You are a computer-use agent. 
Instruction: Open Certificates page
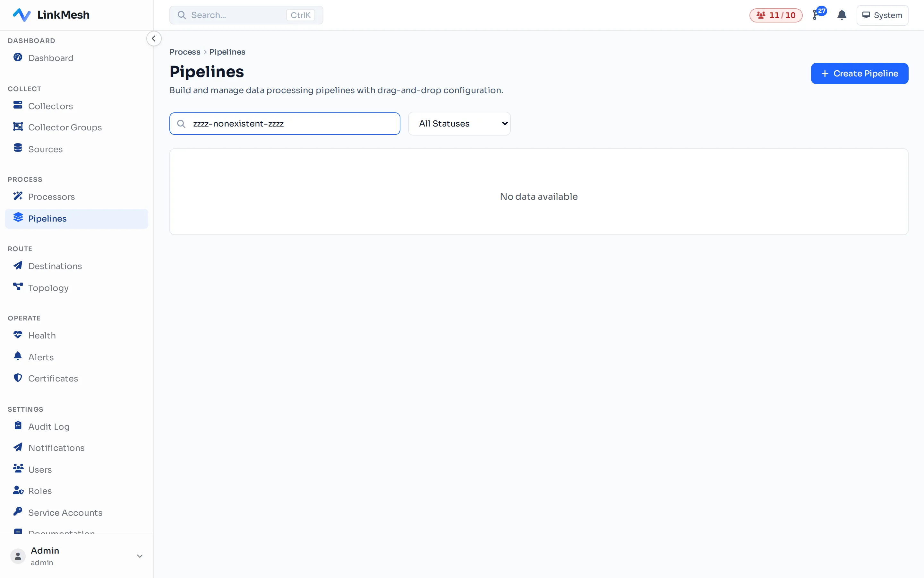point(76,379)
